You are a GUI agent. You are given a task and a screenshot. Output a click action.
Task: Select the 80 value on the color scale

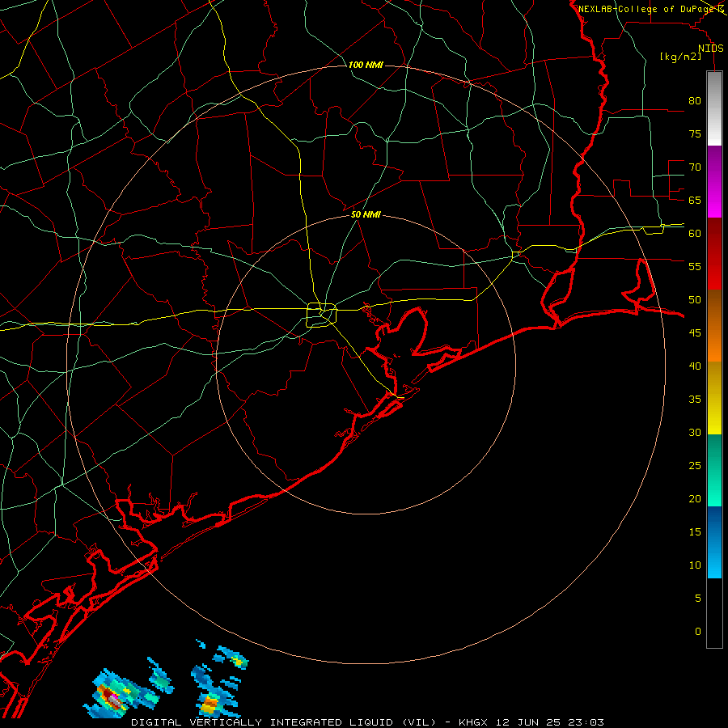click(x=695, y=101)
